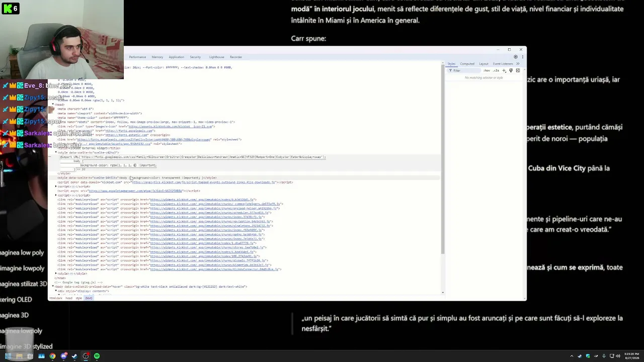This screenshot has height=362, width=644.
Task: Select the @import URL googleapis fonts line
Action: [x=193, y=157]
